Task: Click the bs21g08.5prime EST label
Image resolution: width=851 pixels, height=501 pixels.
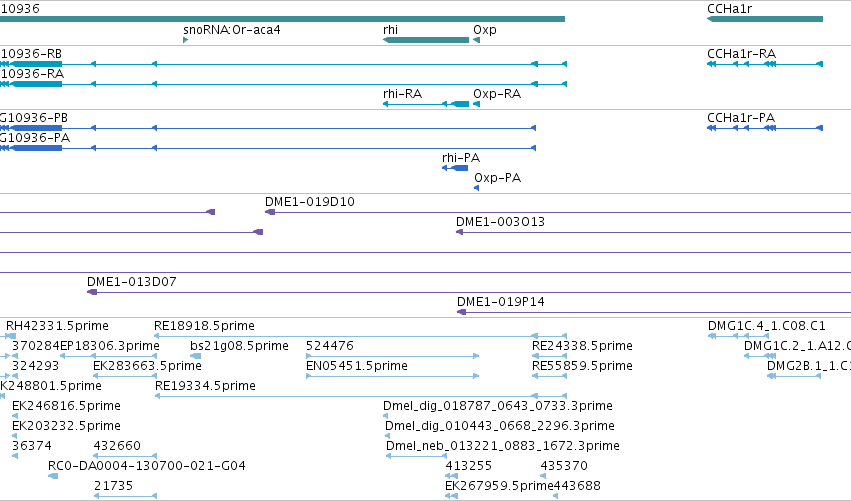Action: click(x=239, y=346)
